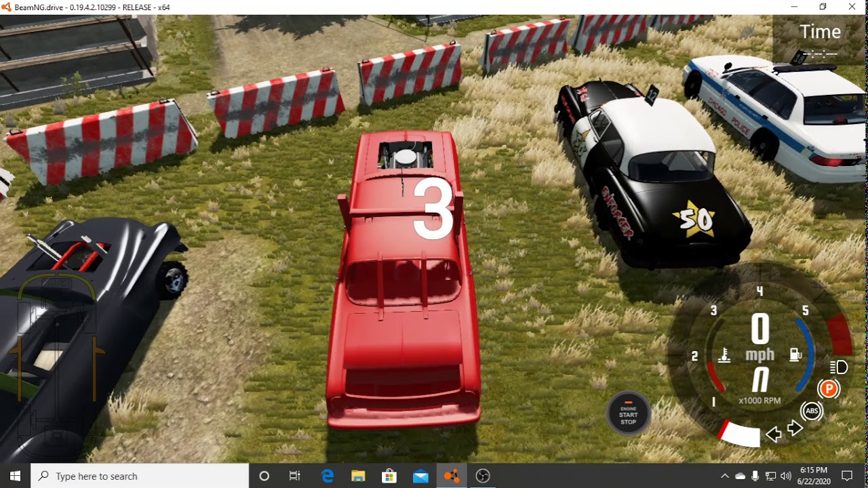
Task: Click the left turn signal arrow
Action: [773, 434]
